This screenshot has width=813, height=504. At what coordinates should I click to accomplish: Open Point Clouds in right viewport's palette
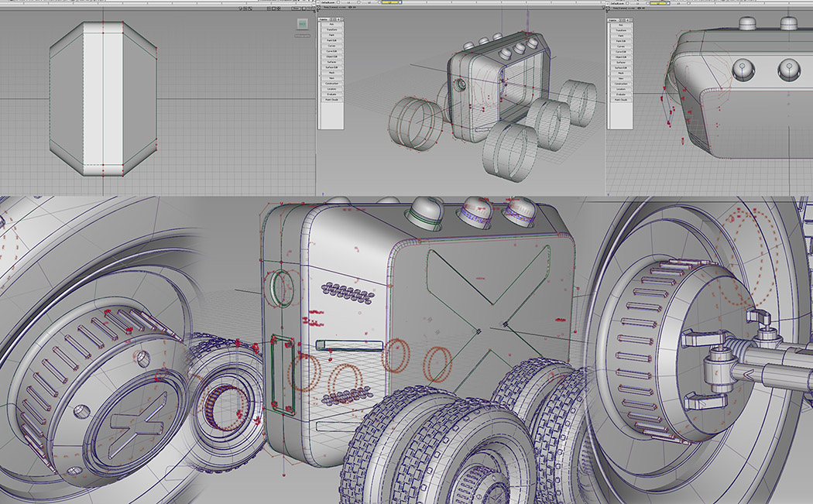[620, 100]
